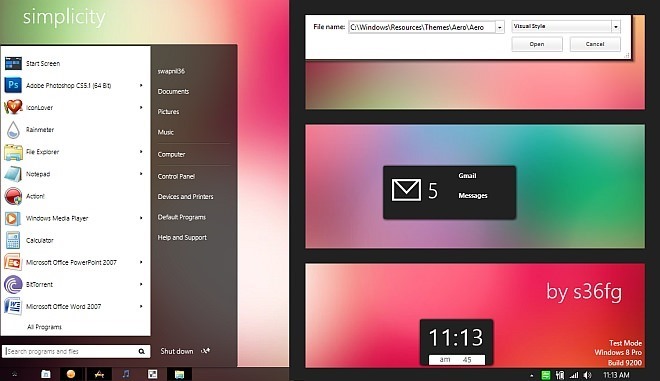Open File Explorer folder icon

click(13, 152)
